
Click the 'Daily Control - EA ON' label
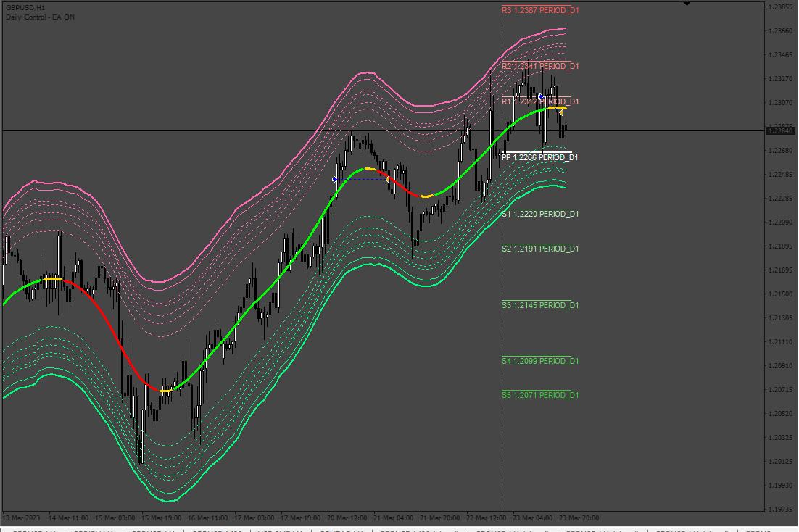click(x=41, y=17)
